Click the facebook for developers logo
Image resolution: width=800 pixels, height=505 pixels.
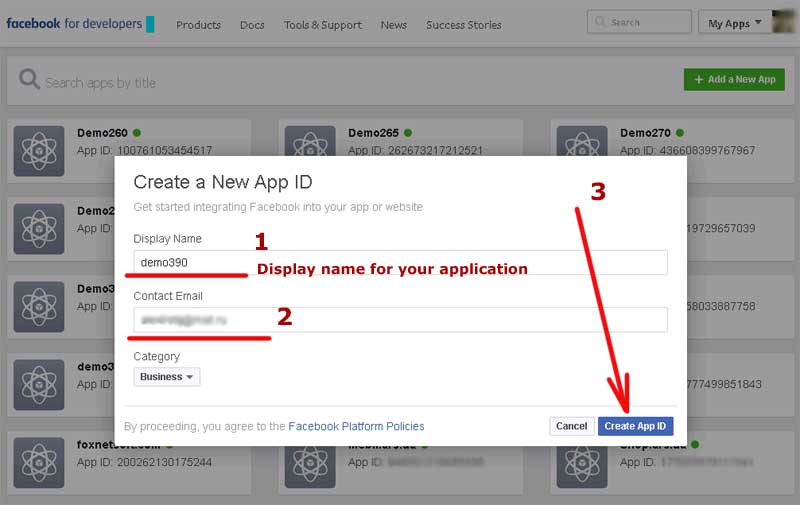[80, 23]
